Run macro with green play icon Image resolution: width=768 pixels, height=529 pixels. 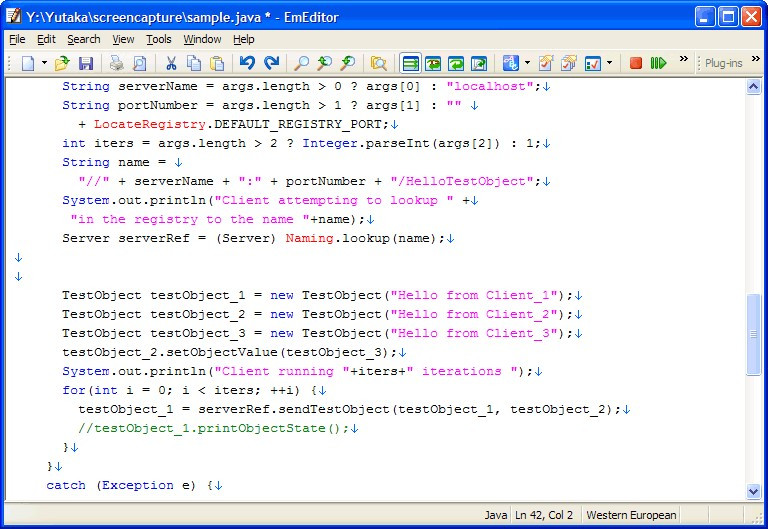click(x=658, y=63)
